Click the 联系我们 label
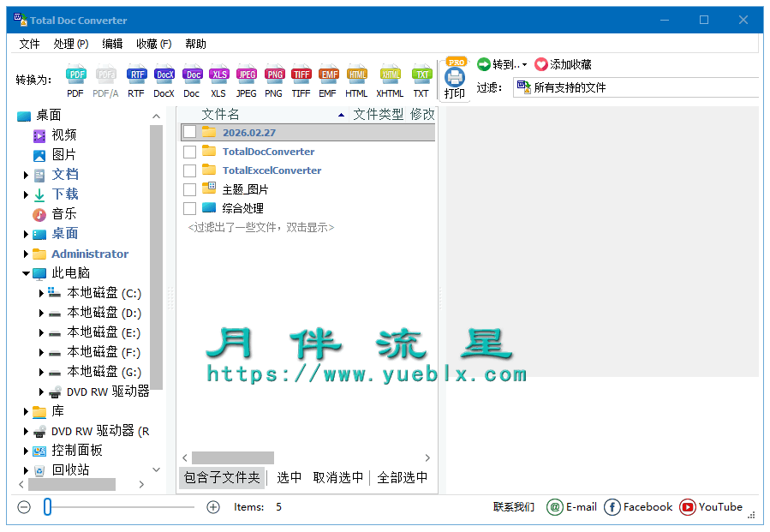Image resolution: width=770 pixels, height=532 pixels. point(514,507)
